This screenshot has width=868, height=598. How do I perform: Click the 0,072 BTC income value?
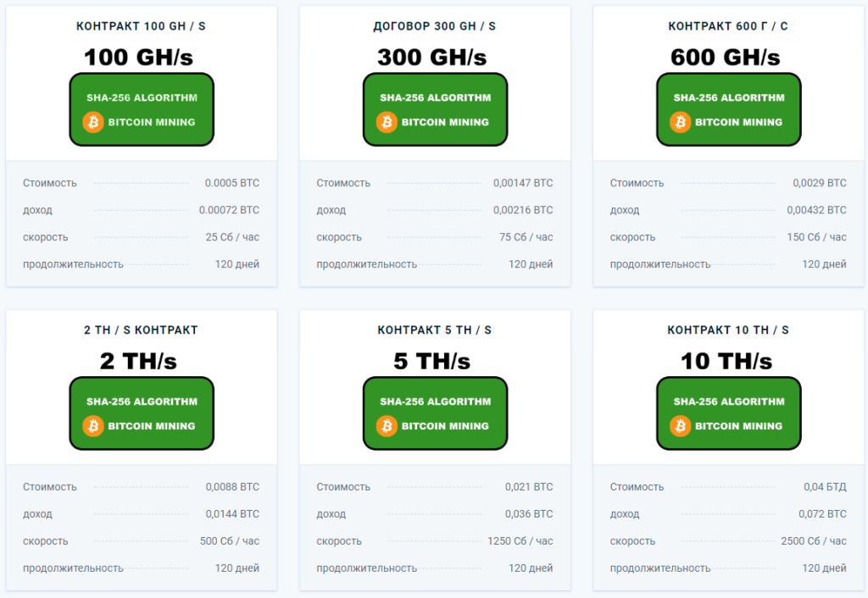822,514
